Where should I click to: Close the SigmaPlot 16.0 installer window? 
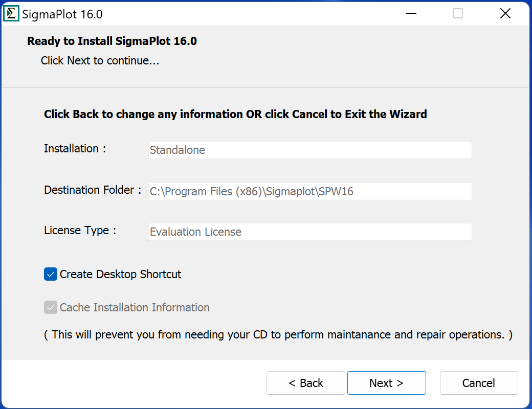[x=505, y=14]
